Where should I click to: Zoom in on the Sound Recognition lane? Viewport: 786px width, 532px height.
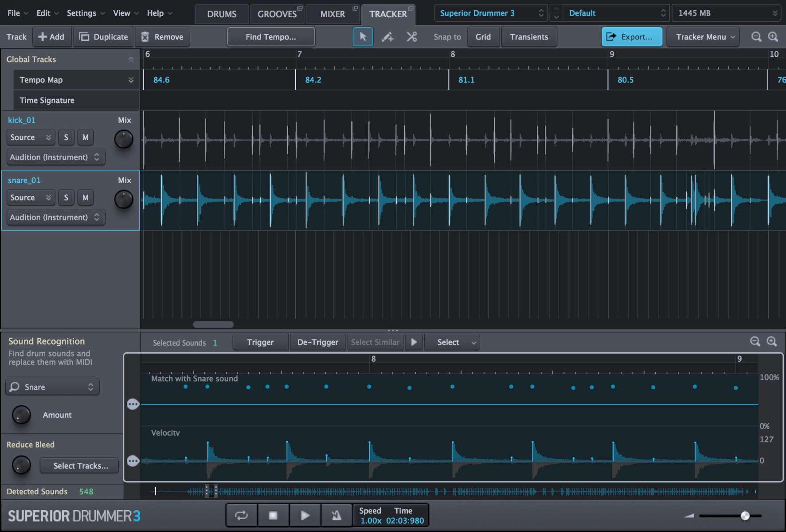[772, 341]
